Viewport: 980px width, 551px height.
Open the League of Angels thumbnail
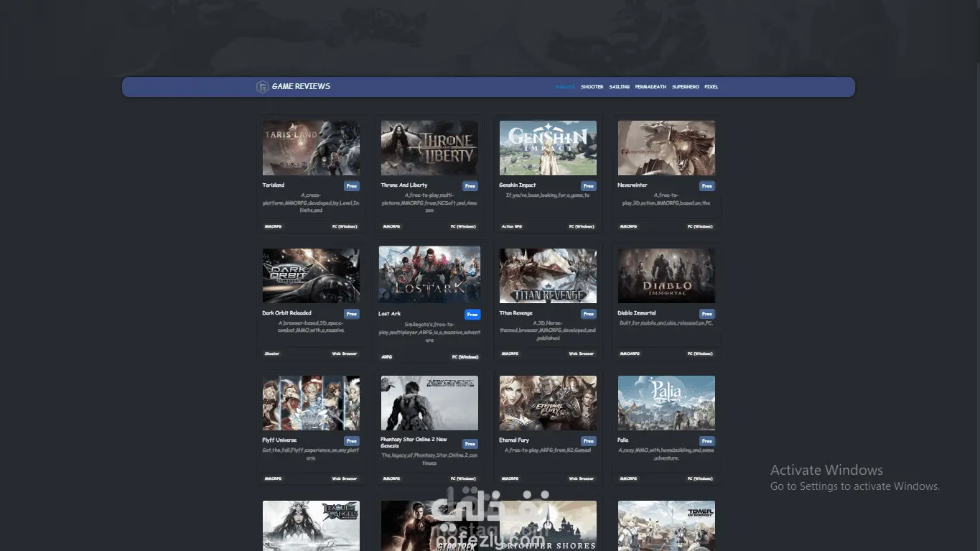tap(311, 526)
